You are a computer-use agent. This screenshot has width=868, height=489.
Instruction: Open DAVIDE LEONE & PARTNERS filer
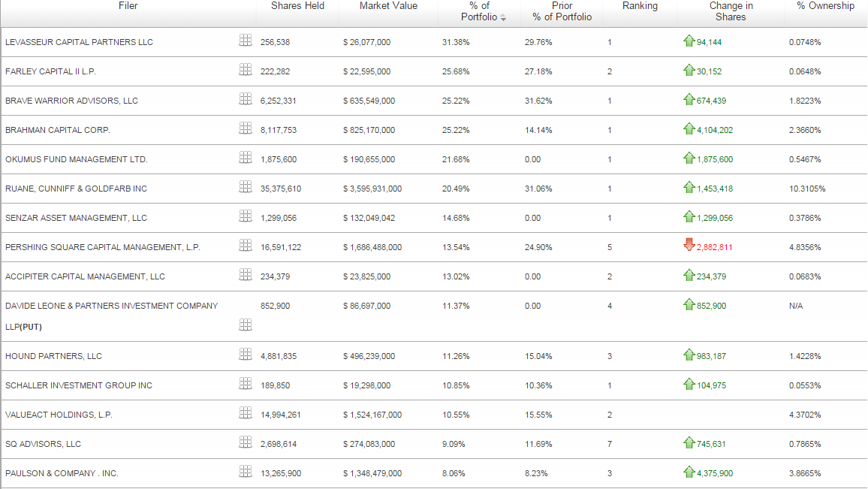click(x=111, y=316)
